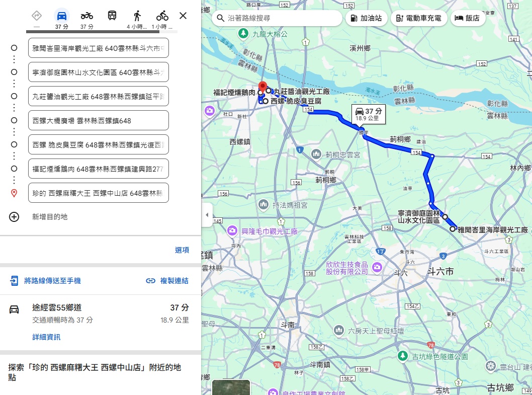This screenshot has height=395, width=532.
Task: Click 古坑綠色隧道公園 park marker
Action: point(402,356)
